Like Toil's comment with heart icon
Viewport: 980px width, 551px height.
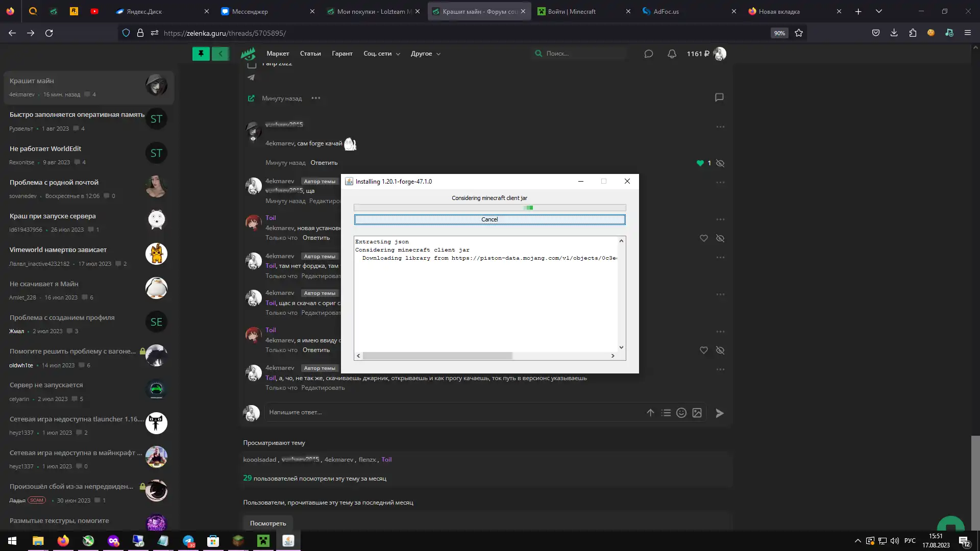coord(703,238)
